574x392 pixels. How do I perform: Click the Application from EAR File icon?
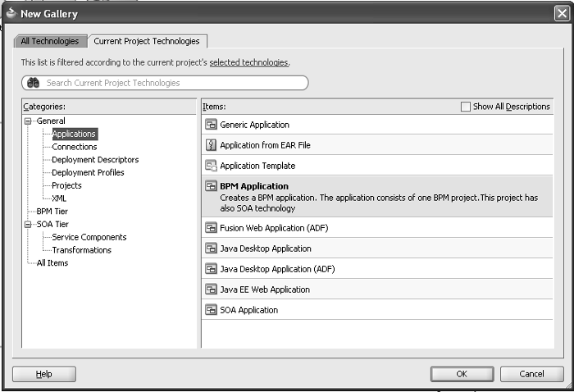tap(211, 145)
